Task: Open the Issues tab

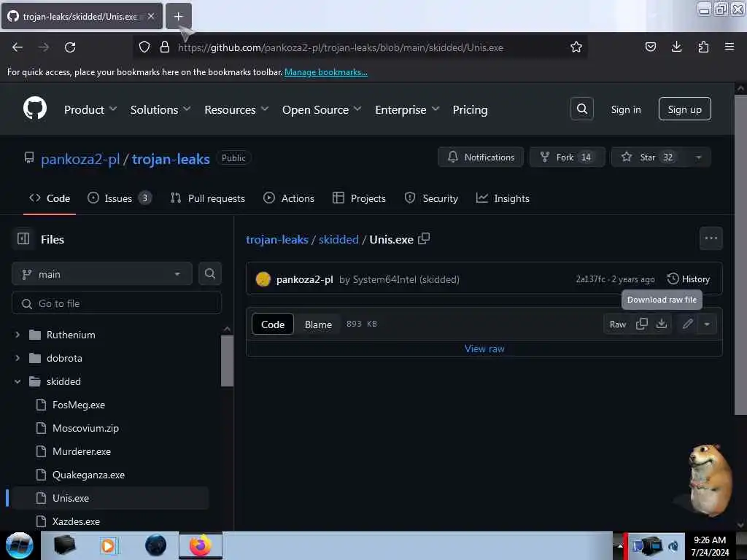Action: click(120, 198)
